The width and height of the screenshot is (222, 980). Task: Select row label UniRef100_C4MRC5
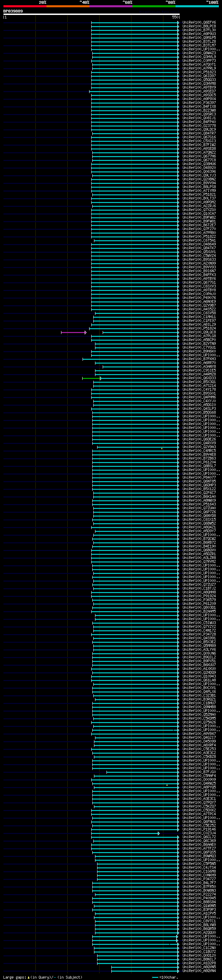199,451
